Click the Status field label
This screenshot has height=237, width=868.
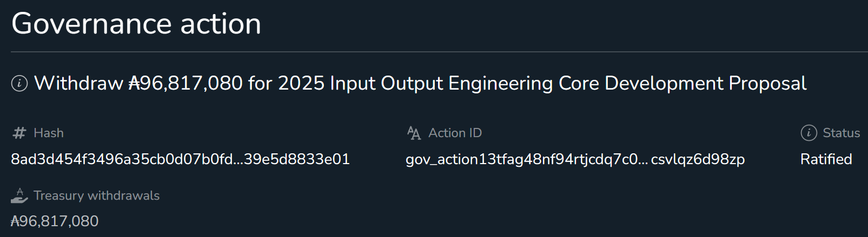(x=841, y=133)
